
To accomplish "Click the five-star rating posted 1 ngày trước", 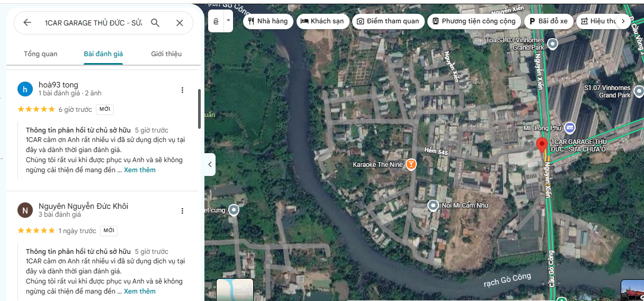I will coord(36,231).
